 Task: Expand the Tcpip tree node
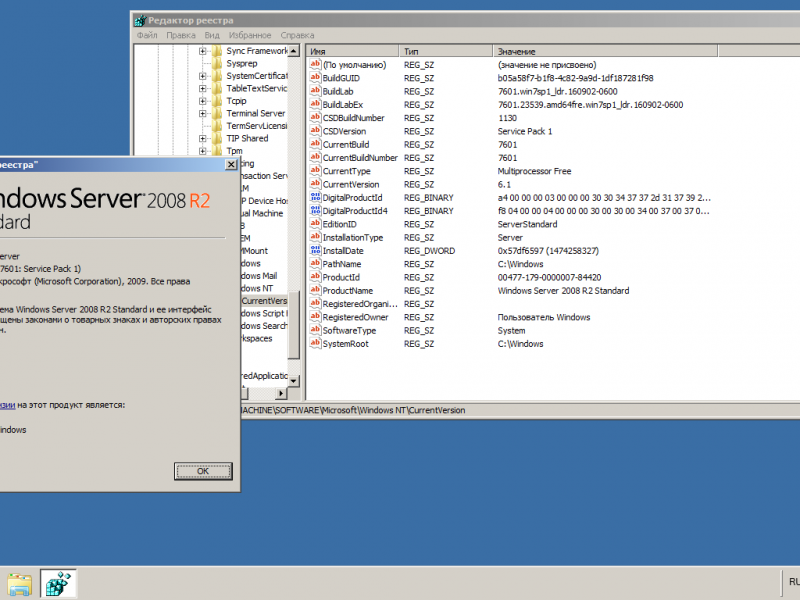click(x=203, y=101)
